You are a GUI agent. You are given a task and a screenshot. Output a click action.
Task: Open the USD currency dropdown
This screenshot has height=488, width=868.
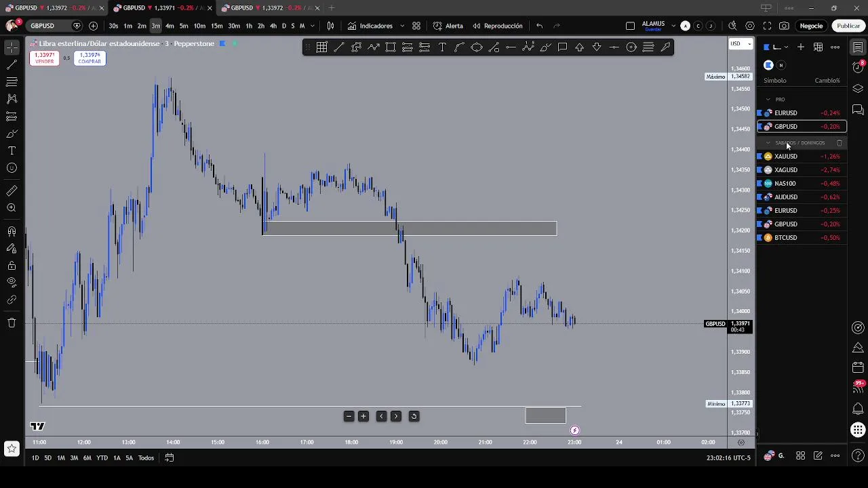(741, 43)
